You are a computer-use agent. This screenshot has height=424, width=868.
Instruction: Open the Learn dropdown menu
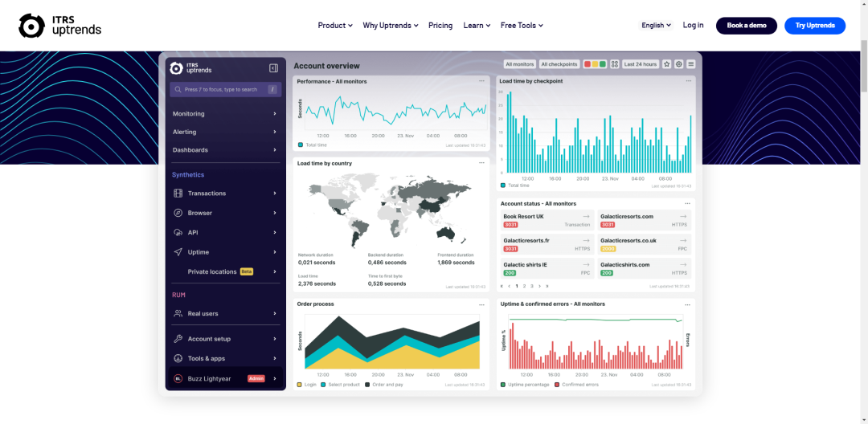click(477, 26)
